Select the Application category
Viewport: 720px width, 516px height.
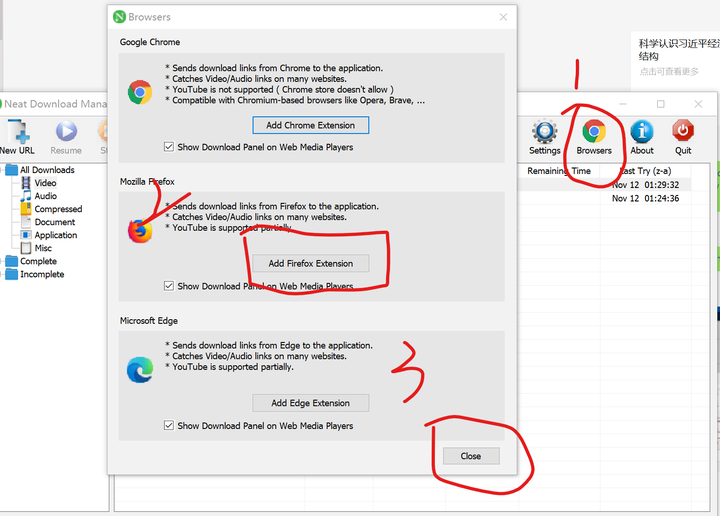coord(56,235)
